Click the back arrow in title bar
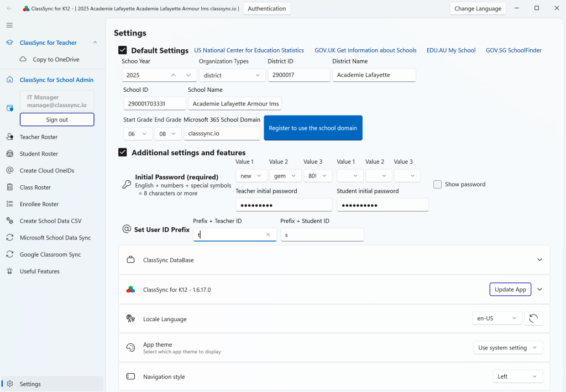Viewport: 566px width, 392px height. [x=9, y=8]
